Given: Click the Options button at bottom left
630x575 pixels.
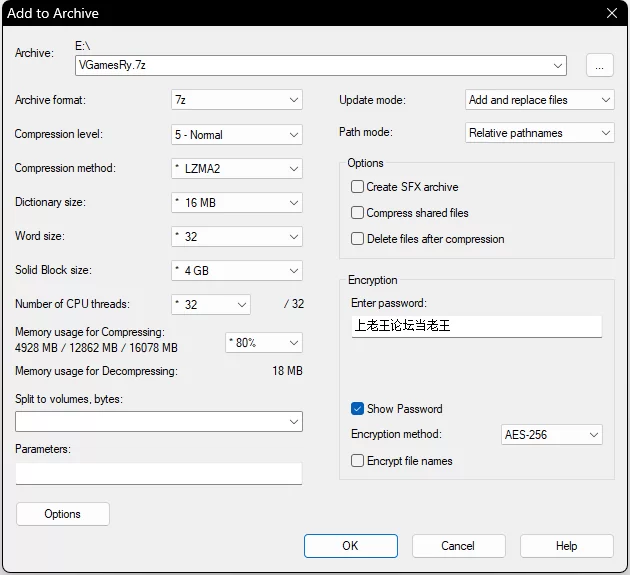Looking at the screenshot, I should point(62,514).
